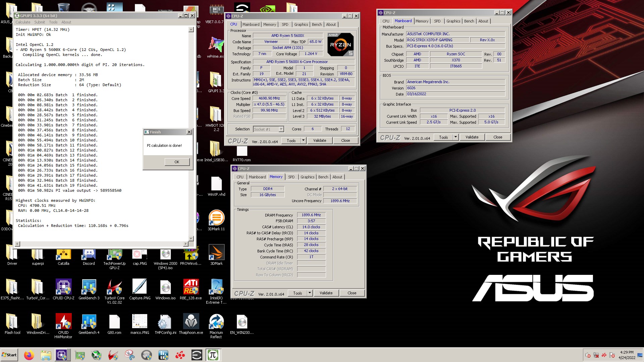Open the Tools menu in GPUPI
This screenshot has height=362, width=644.
coord(53,22)
